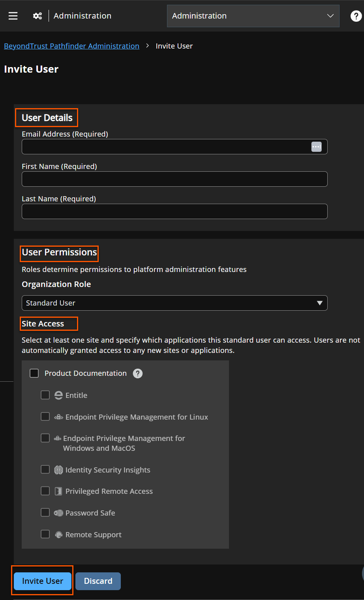Follow the BeyondTrust Pathfinder Administration breadcrumb link
This screenshot has height=600, width=364.
(x=71, y=46)
